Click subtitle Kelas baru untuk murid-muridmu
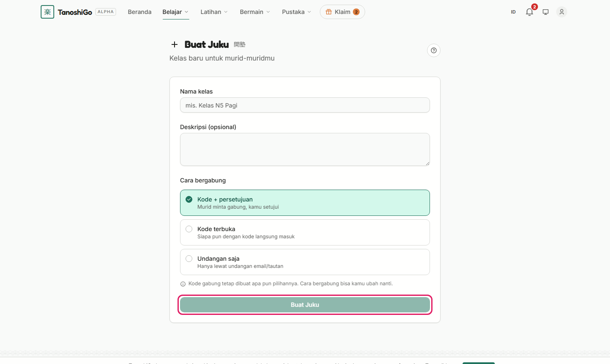The image size is (610, 364). tap(222, 58)
